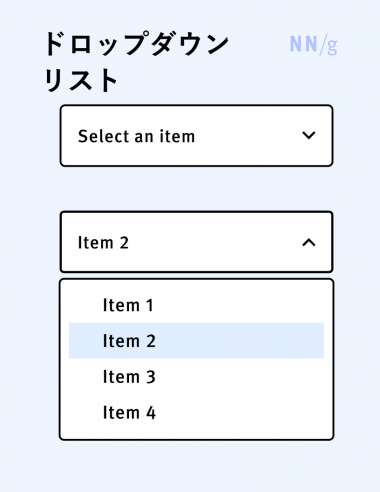
Task: Click the light blue highlight bar's right end
Action: (x=318, y=341)
